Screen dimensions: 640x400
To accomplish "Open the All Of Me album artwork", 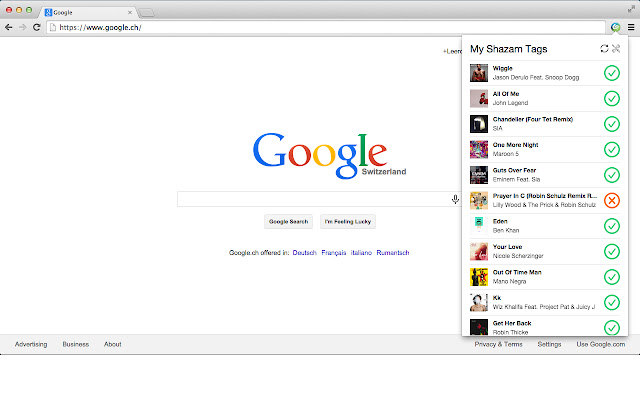I will tap(479, 98).
